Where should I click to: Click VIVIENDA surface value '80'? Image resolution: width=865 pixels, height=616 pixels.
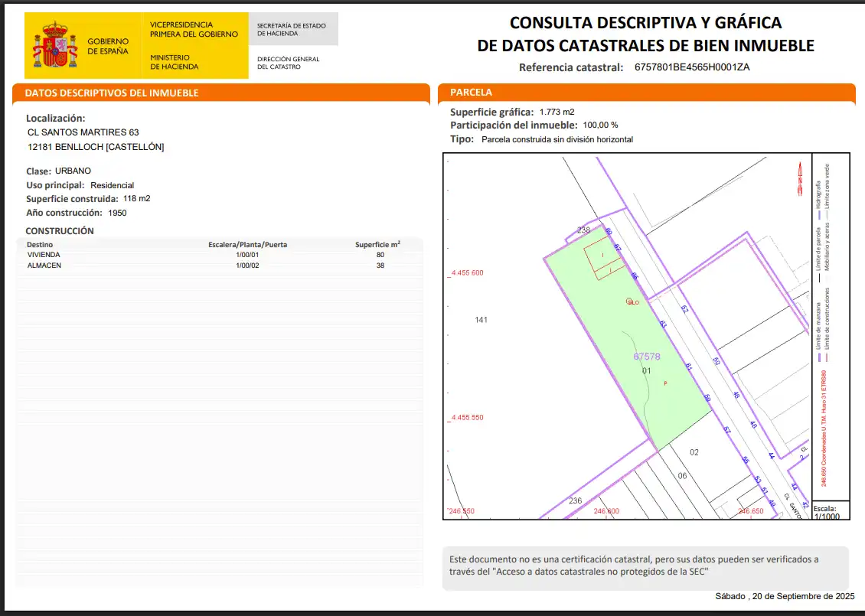tap(380, 255)
